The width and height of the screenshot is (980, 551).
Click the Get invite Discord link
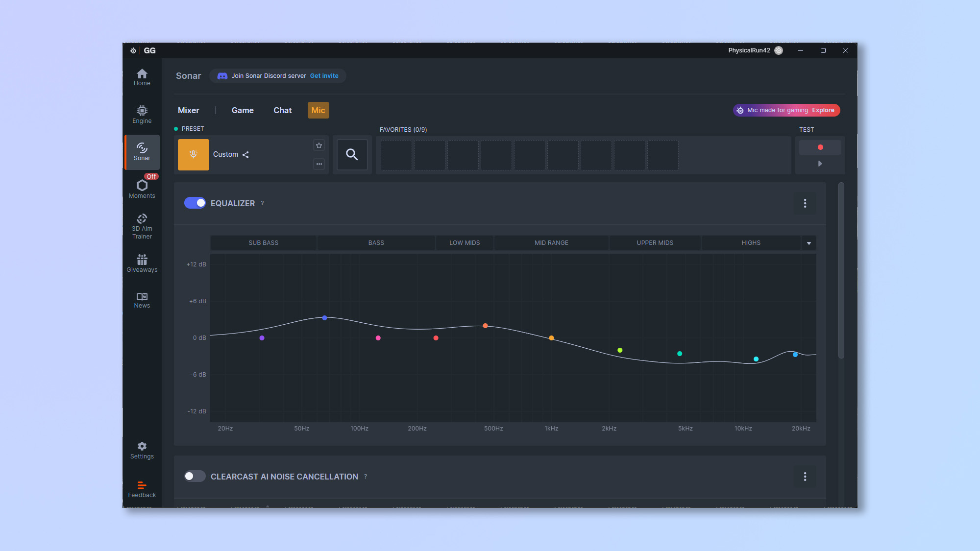click(324, 76)
